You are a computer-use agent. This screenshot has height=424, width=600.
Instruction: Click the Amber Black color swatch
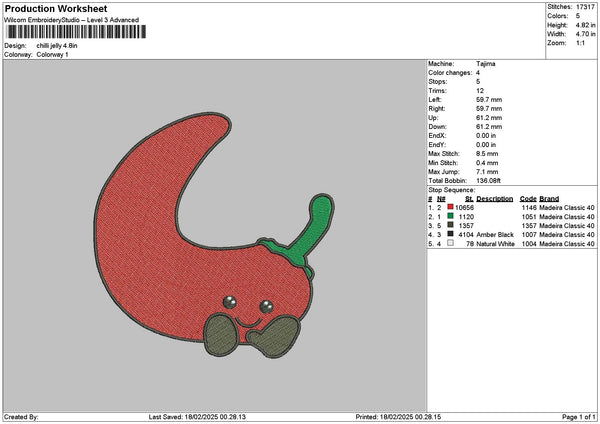(x=450, y=234)
